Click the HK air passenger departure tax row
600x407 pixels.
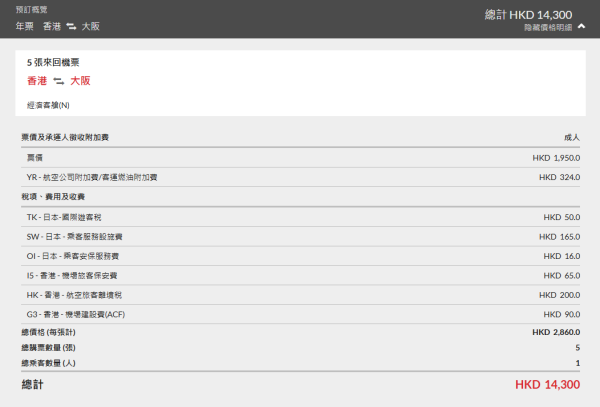pyautogui.click(x=300, y=295)
